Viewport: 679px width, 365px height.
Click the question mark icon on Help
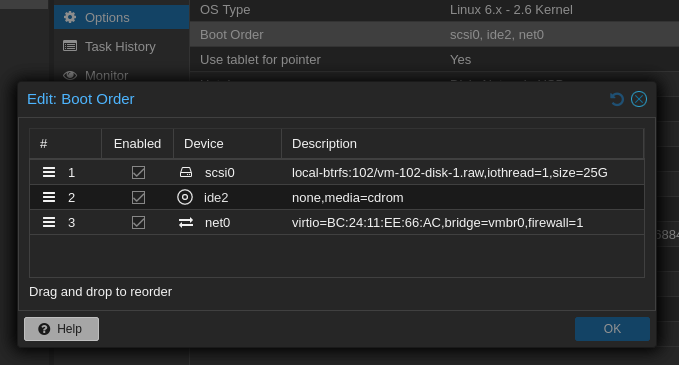pyautogui.click(x=44, y=329)
